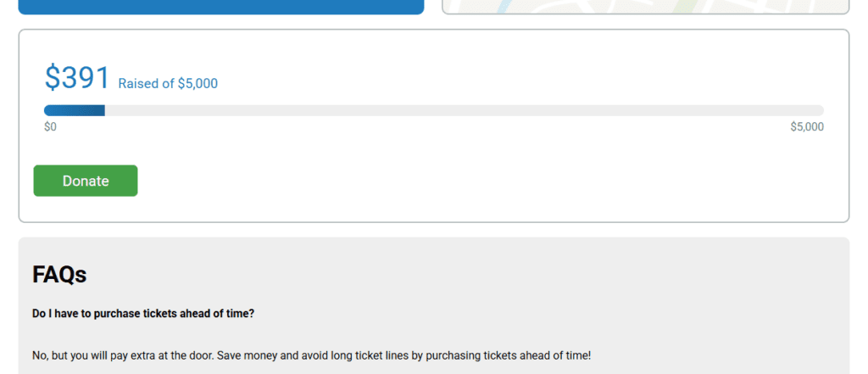Click the FAQs heading
868x374 pixels.
(x=59, y=274)
